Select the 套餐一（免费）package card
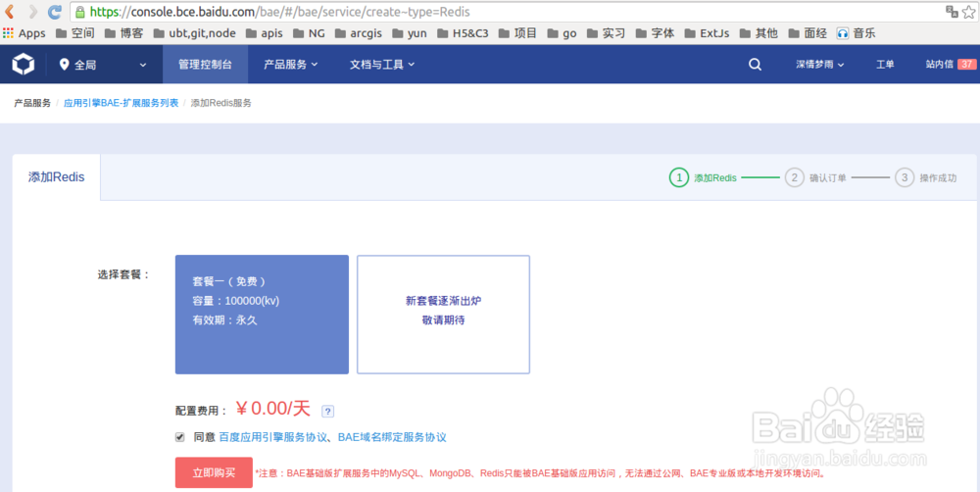 click(x=262, y=315)
